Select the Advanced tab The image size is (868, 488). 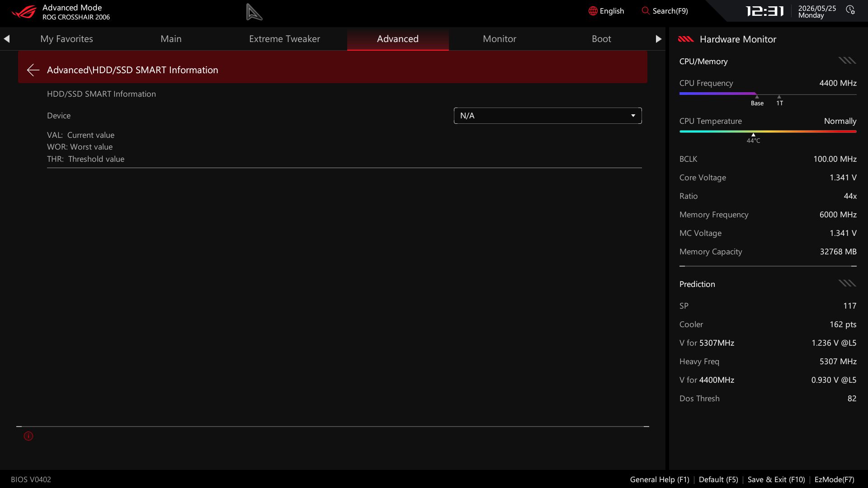coord(398,39)
